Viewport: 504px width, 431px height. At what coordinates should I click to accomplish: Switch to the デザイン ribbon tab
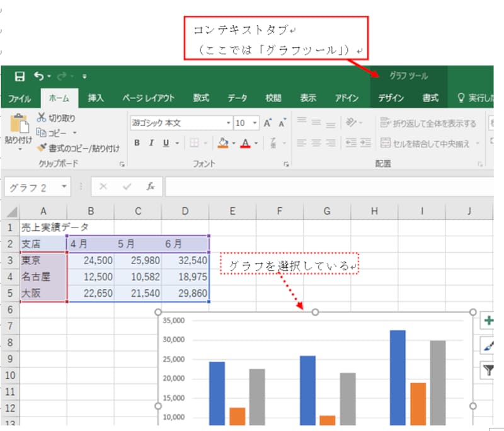(392, 98)
